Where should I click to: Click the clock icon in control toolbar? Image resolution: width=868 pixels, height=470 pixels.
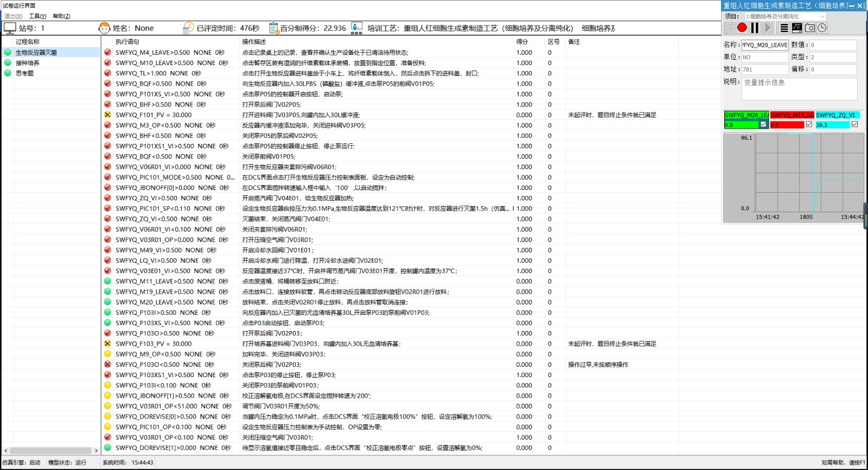pos(822,28)
